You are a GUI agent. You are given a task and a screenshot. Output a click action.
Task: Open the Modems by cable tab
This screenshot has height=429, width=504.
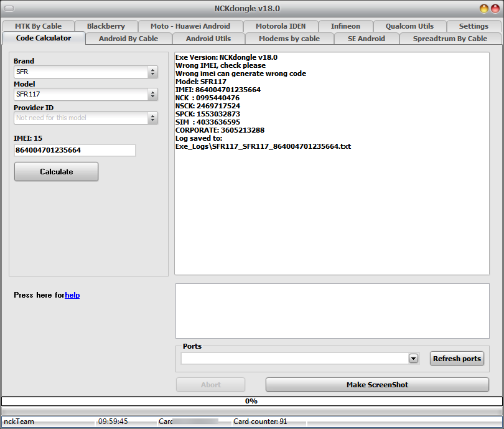289,39
